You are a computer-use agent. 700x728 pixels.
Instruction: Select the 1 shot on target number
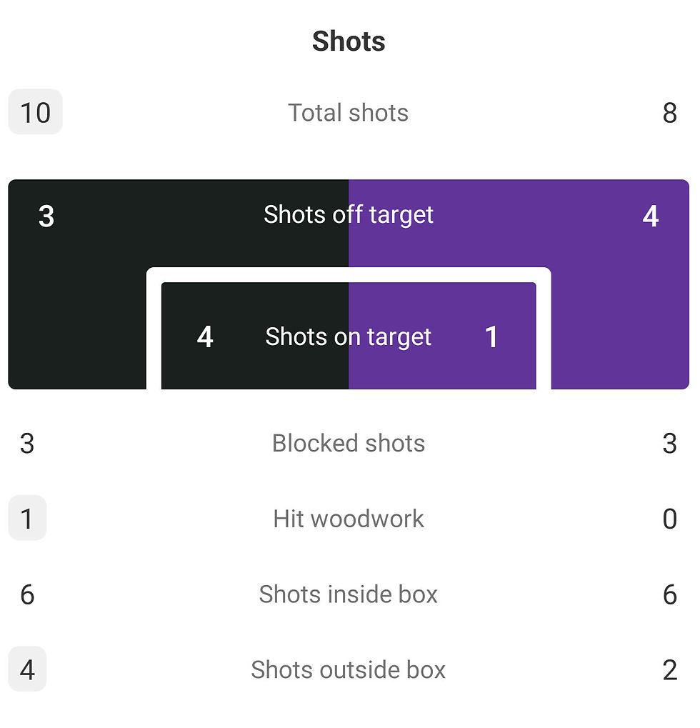pos(491,336)
